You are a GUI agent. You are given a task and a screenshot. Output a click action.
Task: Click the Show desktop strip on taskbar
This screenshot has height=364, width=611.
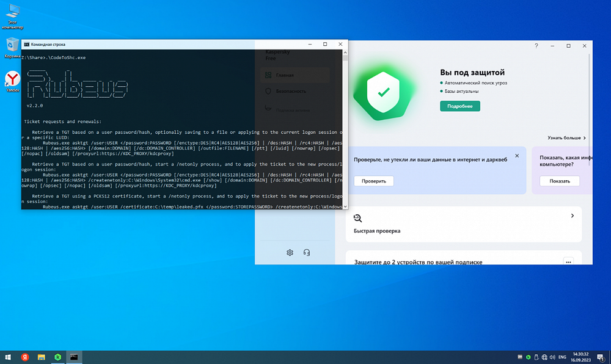coord(610,357)
